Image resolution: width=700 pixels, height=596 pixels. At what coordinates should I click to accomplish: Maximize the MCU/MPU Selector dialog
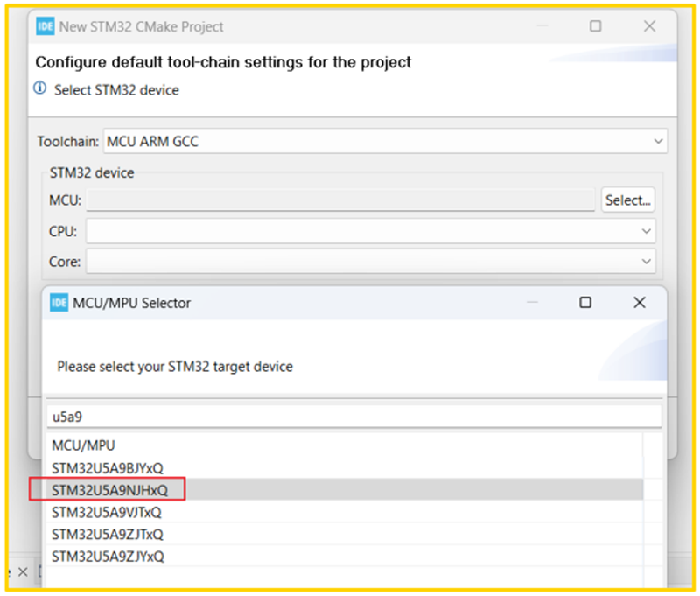coord(585,303)
